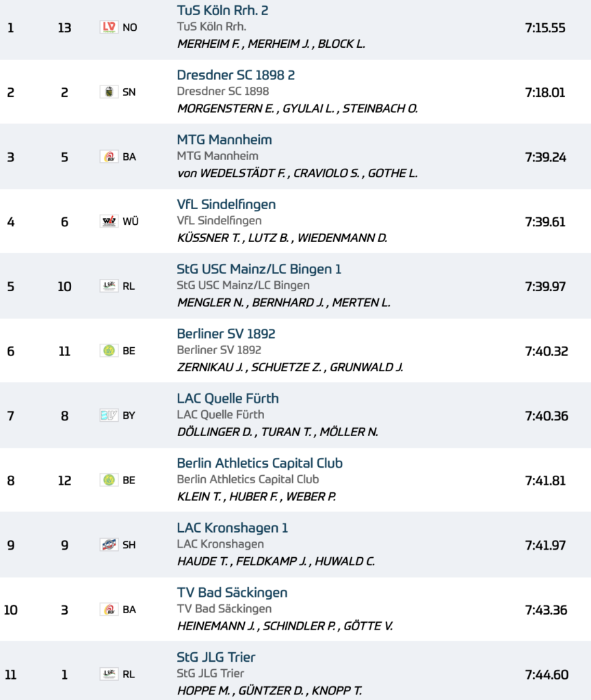Click the SH logo beside LAC Kronshagen
591x700 pixels.
click(x=109, y=545)
